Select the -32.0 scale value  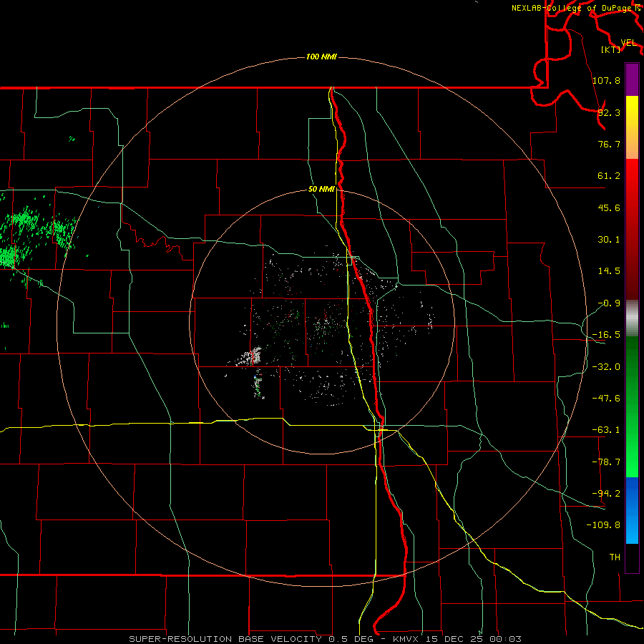point(606,367)
